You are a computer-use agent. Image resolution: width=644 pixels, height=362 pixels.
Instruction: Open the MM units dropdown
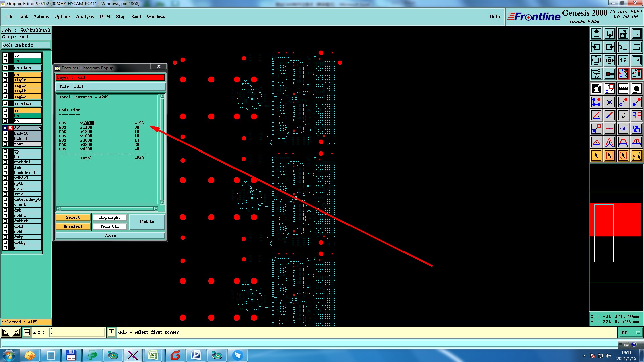pos(630,332)
